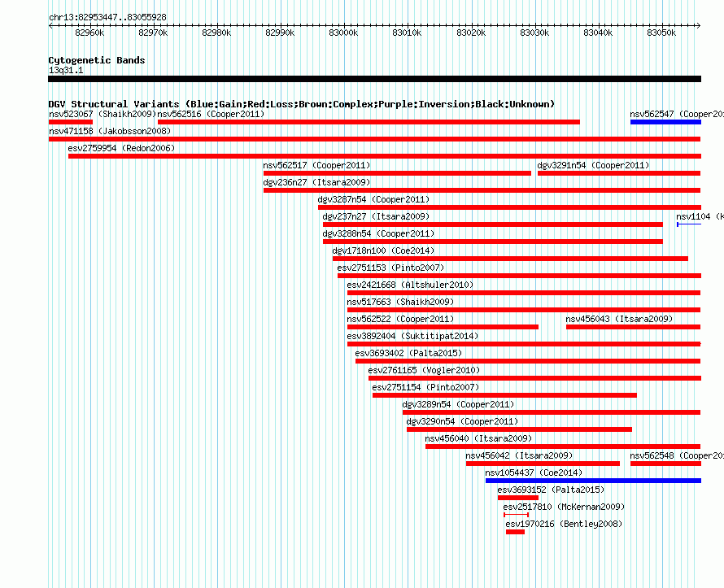The height and width of the screenshot is (588, 724).
Task: Select the short red nsv523067 loss bar
Action: pos(71,122)
